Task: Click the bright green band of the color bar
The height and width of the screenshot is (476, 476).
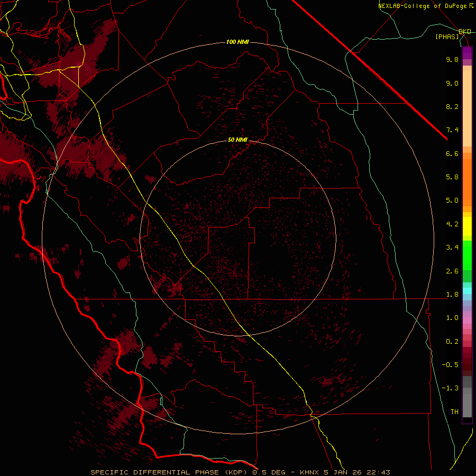Action: [467, 255]
